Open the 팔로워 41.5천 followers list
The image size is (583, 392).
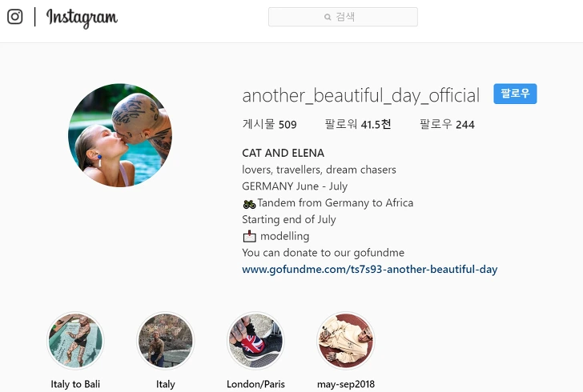click(x=358, y=124)
